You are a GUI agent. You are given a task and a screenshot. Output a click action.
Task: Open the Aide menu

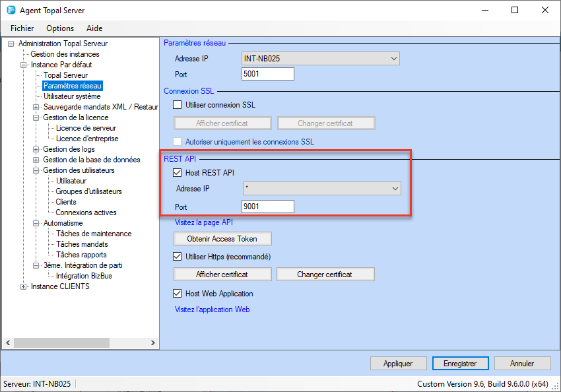click(x=94, y=28)
